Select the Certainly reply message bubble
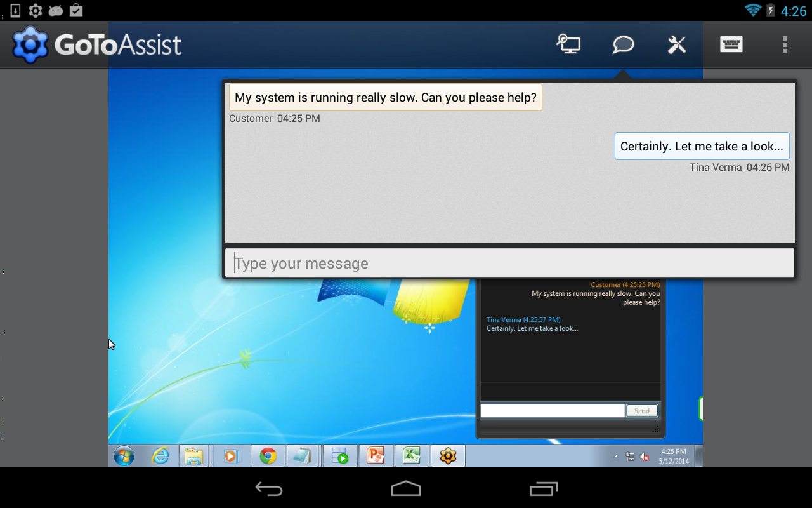The width and height of the screenshot is (812, 508). (x=702, y=146)
